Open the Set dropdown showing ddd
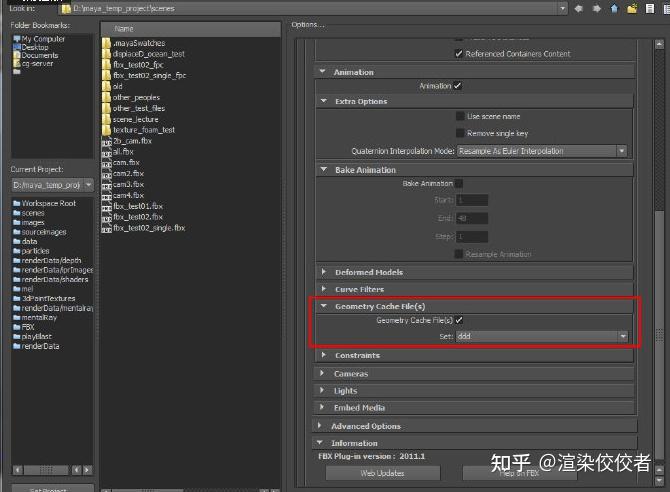This screenshot has width=670, height=492. (542, 336)
